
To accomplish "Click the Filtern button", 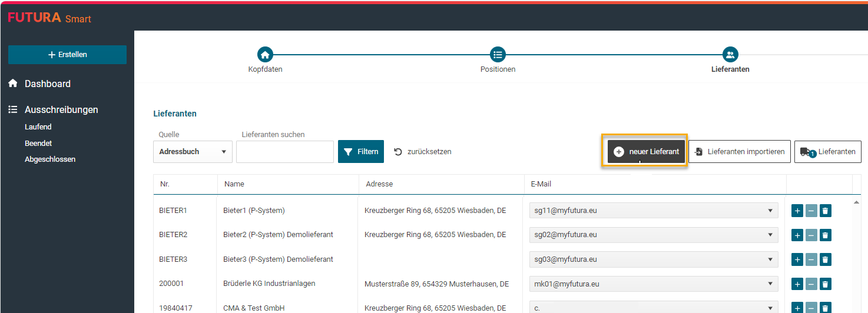I will click(361, 152).
